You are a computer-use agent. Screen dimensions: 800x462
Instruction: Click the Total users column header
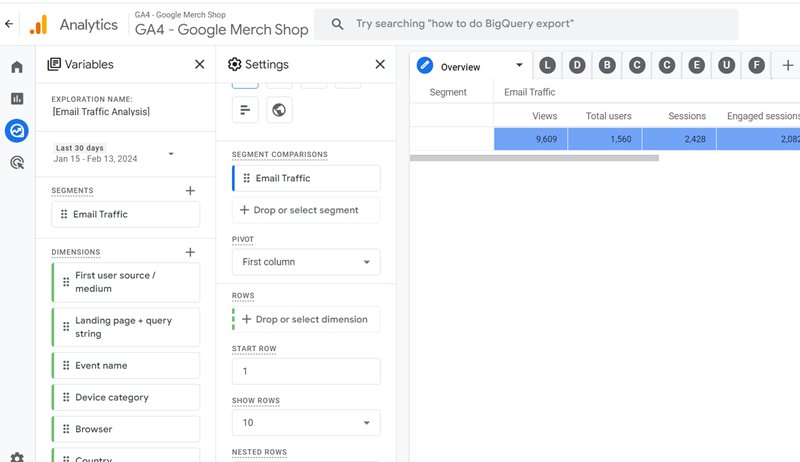coord(608,116)
